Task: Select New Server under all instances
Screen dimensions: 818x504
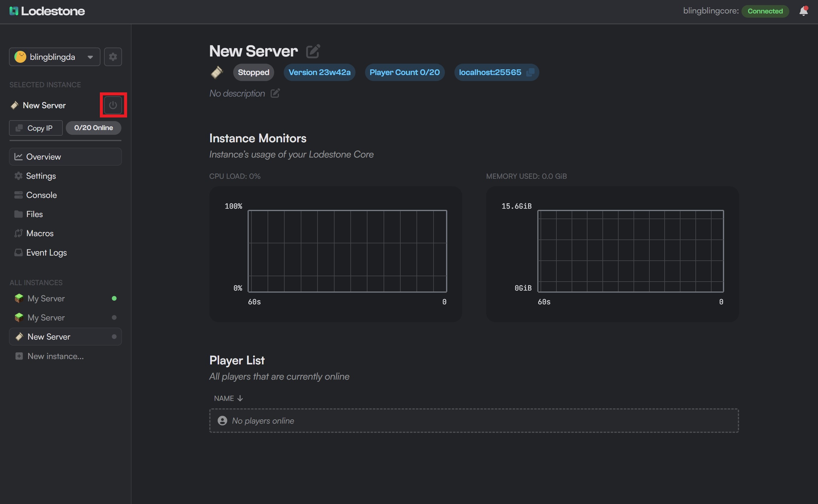Action: click(49, 337)
